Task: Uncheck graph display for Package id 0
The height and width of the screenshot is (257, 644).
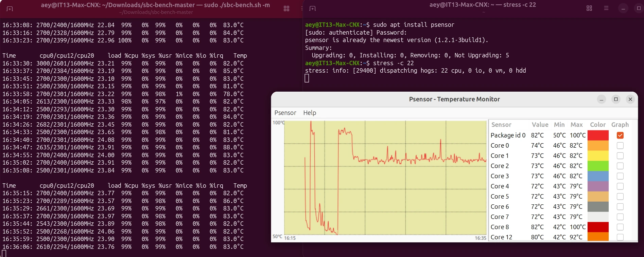Action: click(x=620, y=135)
